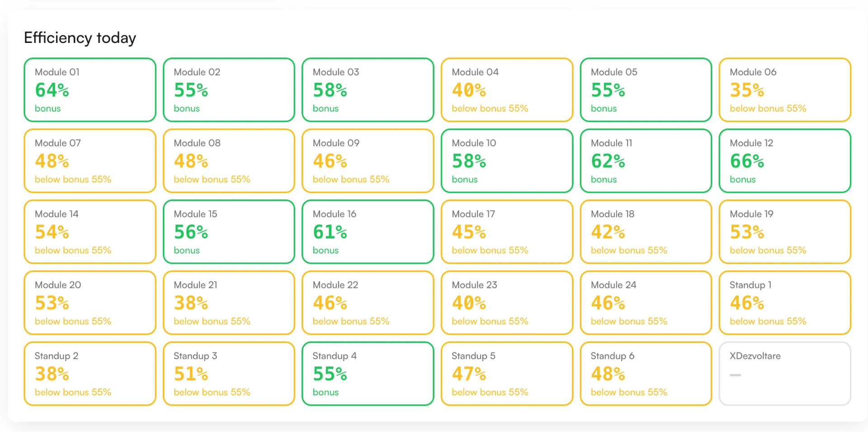The image size is (868, 432).
Task: Open the Module 01 efficiency card
Action: [90, 90]
